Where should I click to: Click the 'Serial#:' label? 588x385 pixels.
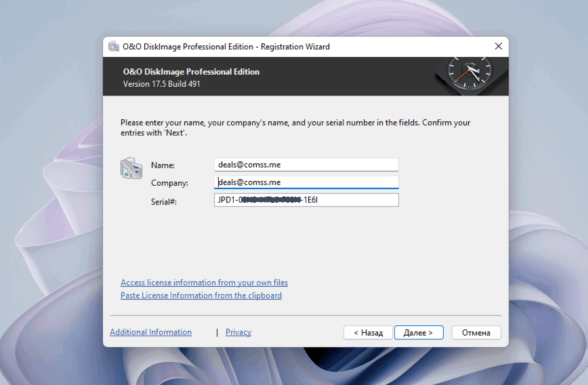click(x=164, y=202)
